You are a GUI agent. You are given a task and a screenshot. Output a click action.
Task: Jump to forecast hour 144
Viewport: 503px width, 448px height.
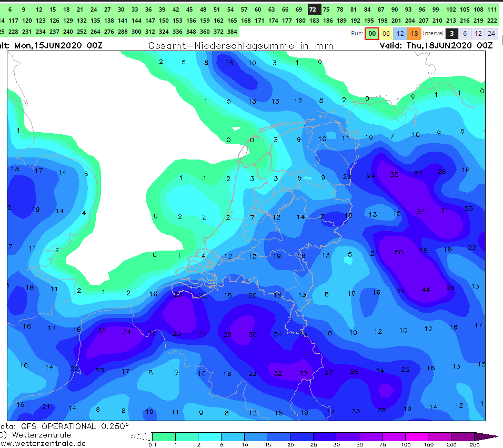[136, 21]
